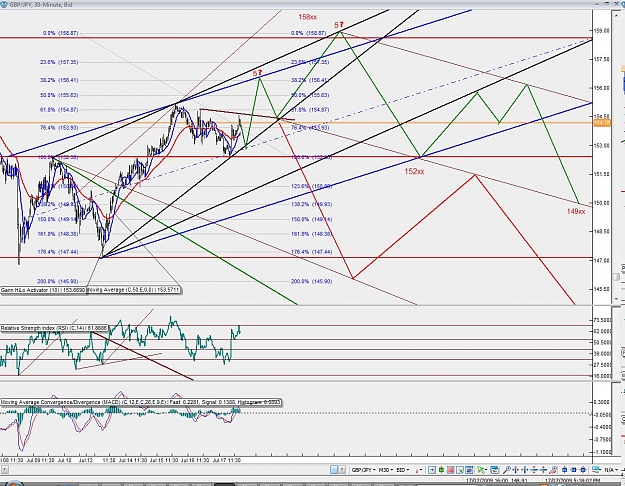Screen dimensions: 625x486
Task: Click the red 149xx annotation
Action: (x=576, y=211)
